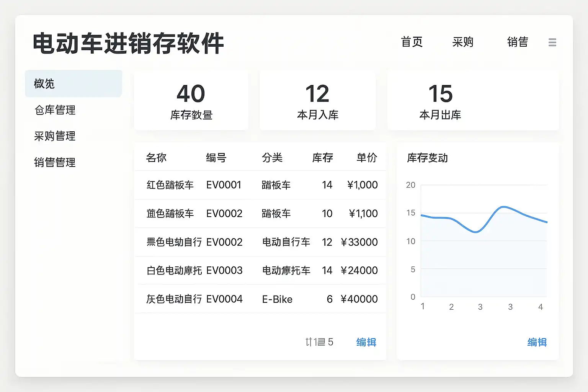Click 编辑 link under the product table
Viewport: 588px width, 392px height.
pyautogui.click(x=366, y=342)
